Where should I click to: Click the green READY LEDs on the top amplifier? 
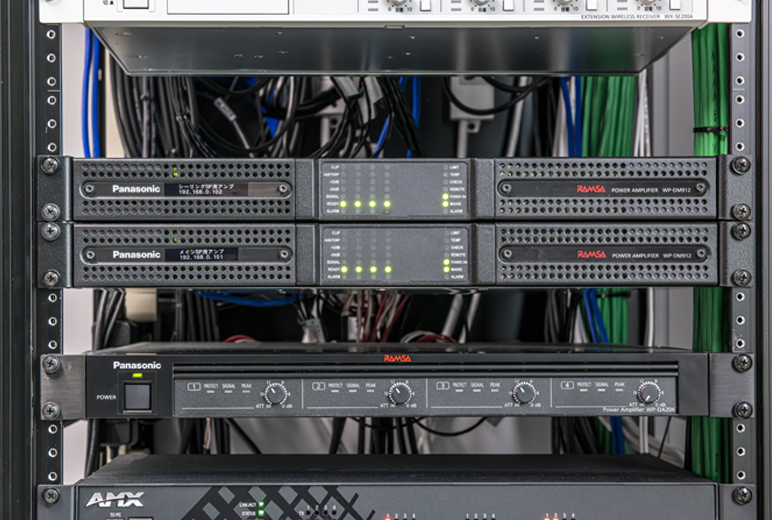coord(364,204)
